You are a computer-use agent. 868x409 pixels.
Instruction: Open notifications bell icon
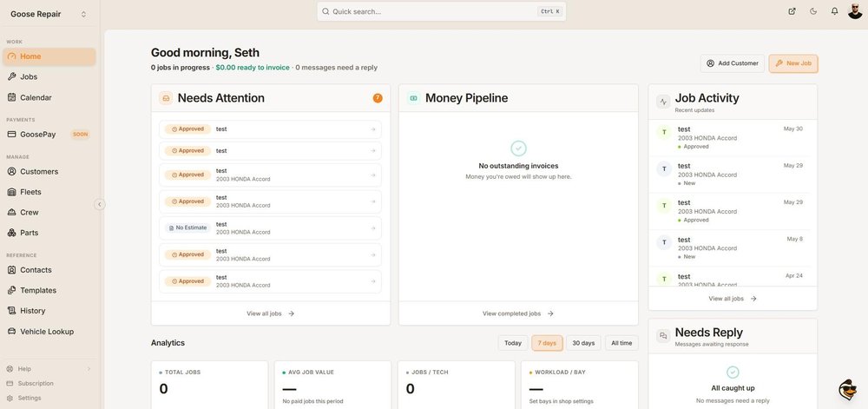pos(834,11)
